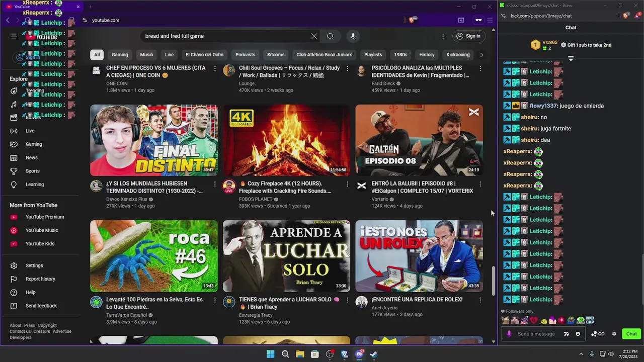
Task: Clear the YouTube search text with the X
Action: (314, 36)
